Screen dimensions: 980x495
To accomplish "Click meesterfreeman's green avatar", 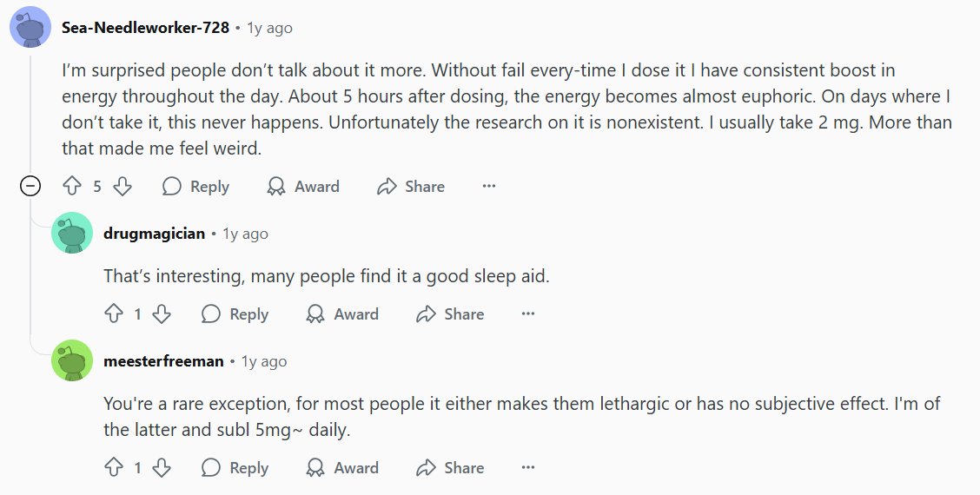I will tap(72, 360).
